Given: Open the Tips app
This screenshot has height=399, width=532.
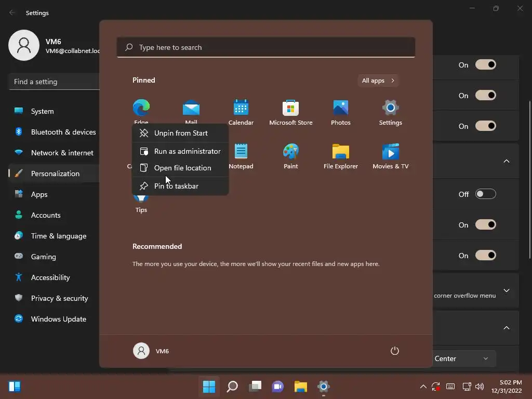Looking at the screenshot, I should click(141, 204).
